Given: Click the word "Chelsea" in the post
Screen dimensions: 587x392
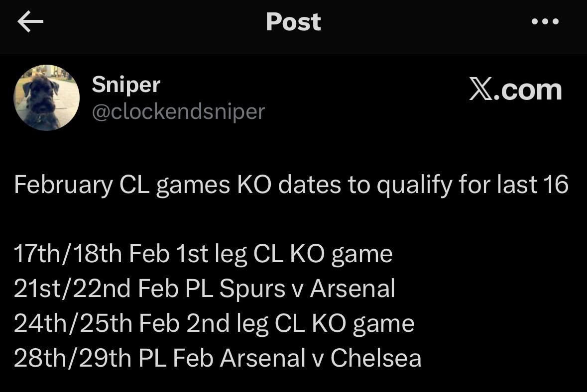Looking at the screenshot, I should pos(375,358).
